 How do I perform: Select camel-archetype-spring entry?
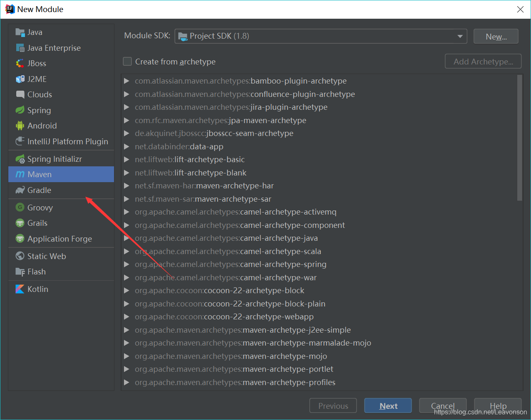click(x=231, y=264)
